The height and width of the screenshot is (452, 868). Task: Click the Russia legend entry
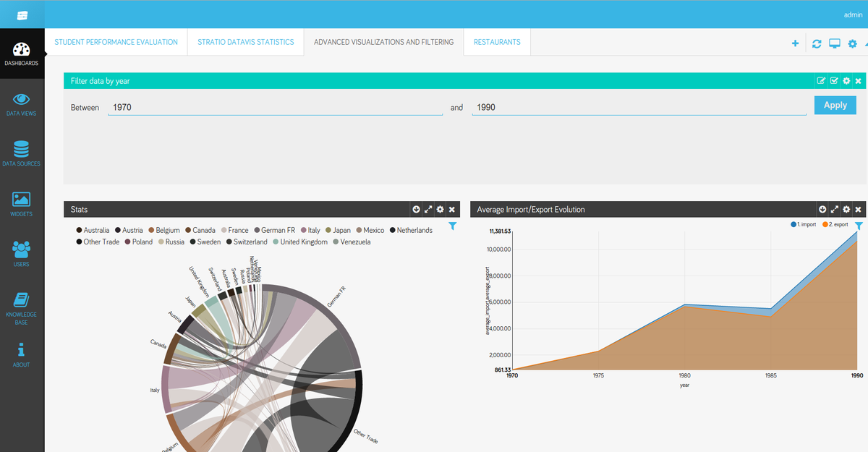171,242
